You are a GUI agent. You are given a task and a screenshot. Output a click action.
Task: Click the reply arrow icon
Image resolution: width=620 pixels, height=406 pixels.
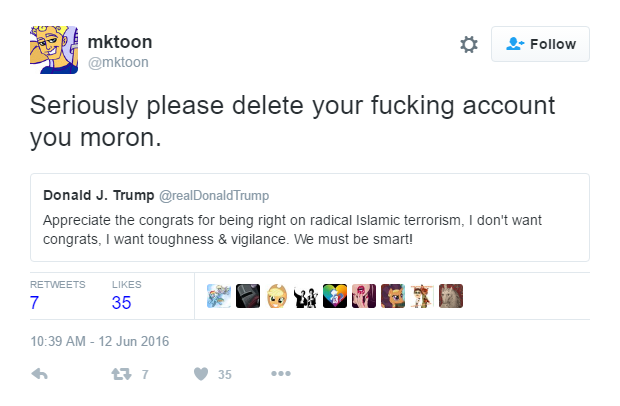40,374
